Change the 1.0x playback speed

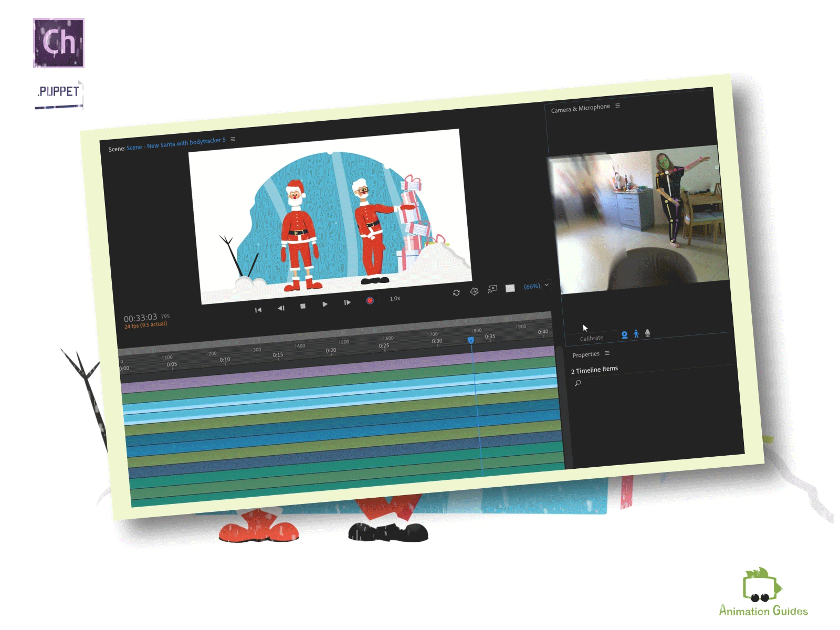coord(395,298)
